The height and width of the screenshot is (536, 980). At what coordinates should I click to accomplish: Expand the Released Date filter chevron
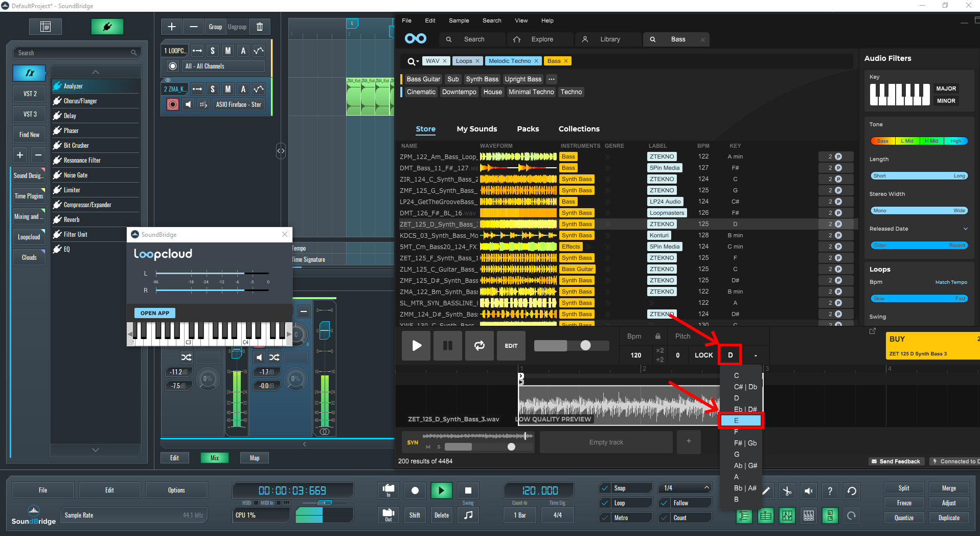[x=965, y=229]
